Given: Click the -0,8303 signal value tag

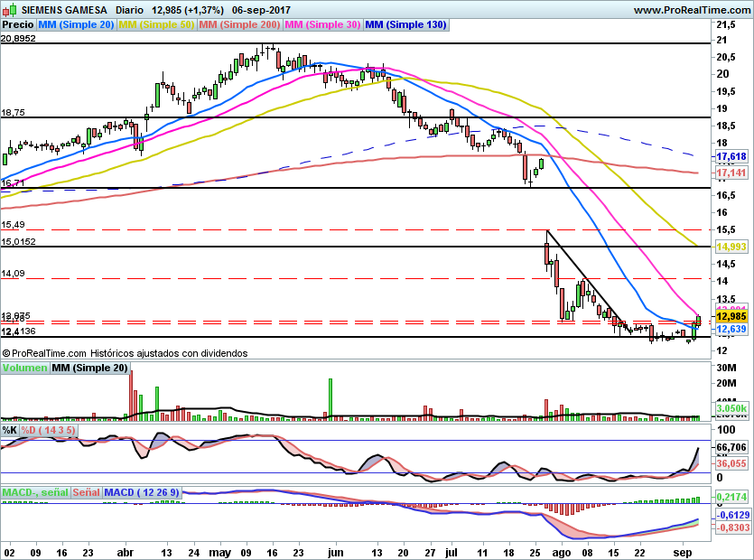Looking at the screenshot, I should (x=733, y=527).
